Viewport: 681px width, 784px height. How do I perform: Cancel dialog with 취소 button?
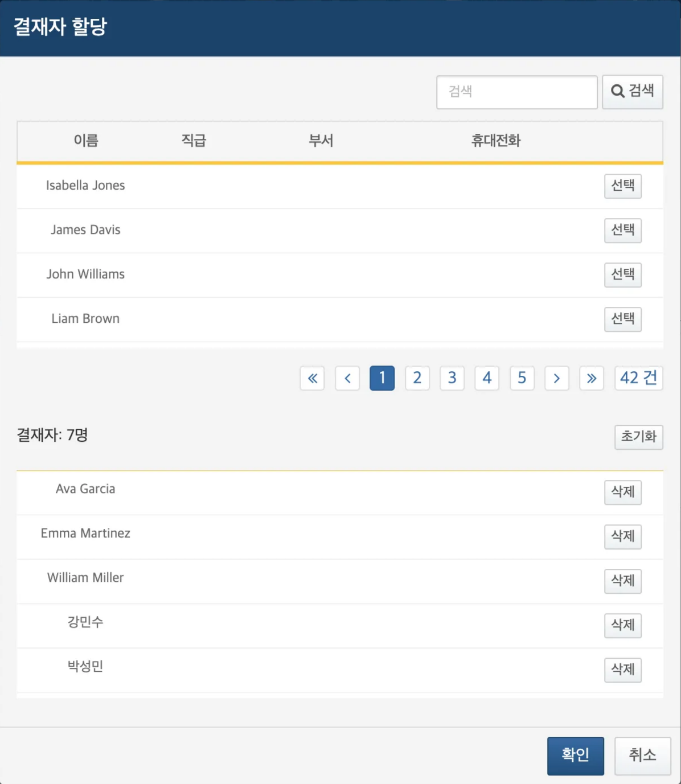tap(643, 756)
